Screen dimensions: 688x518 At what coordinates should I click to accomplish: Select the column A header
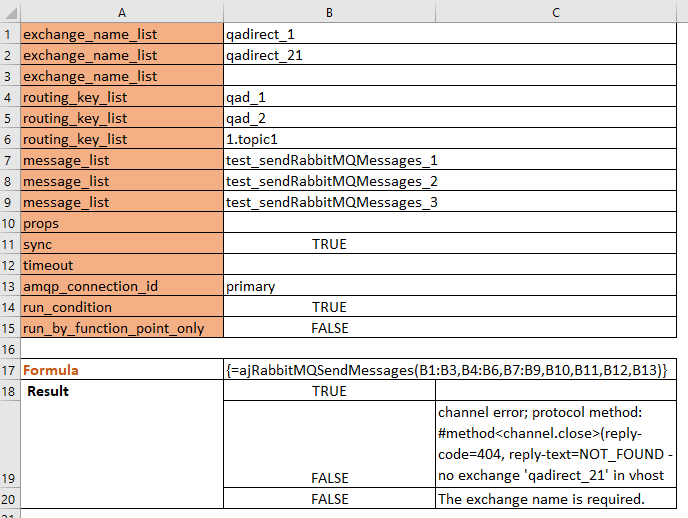[x=120, y=11]
